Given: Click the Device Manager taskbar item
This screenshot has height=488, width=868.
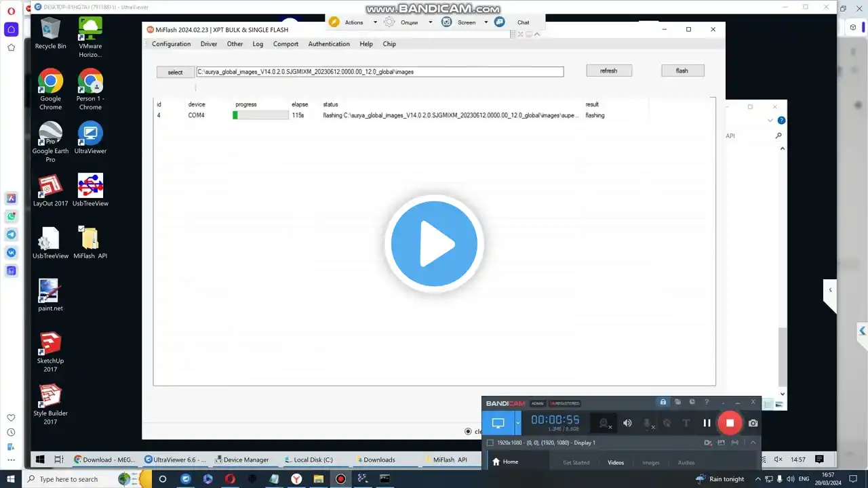Looking at the screenshot, I should (242, 460).
